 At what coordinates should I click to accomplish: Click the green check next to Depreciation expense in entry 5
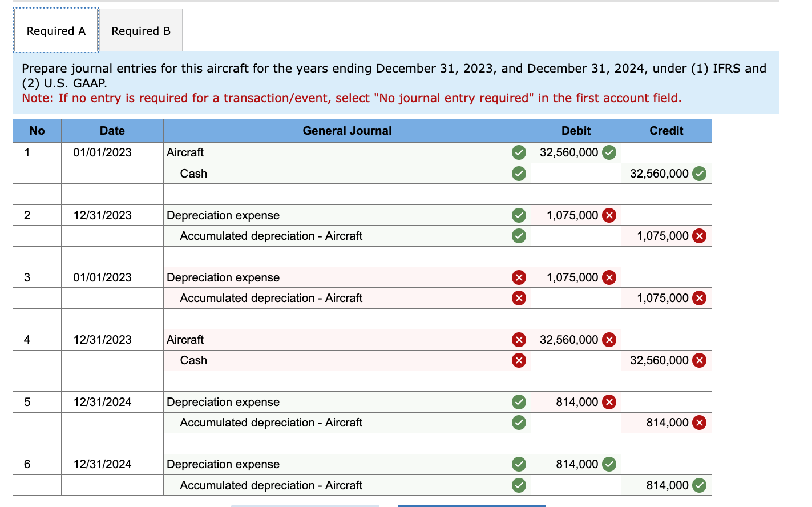pos(519,402)
